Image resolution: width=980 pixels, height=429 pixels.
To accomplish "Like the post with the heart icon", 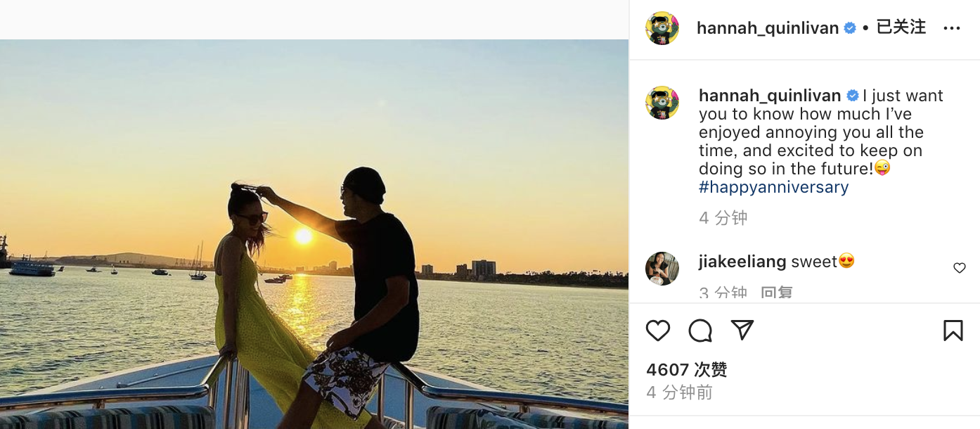I will tap(658, 331).
